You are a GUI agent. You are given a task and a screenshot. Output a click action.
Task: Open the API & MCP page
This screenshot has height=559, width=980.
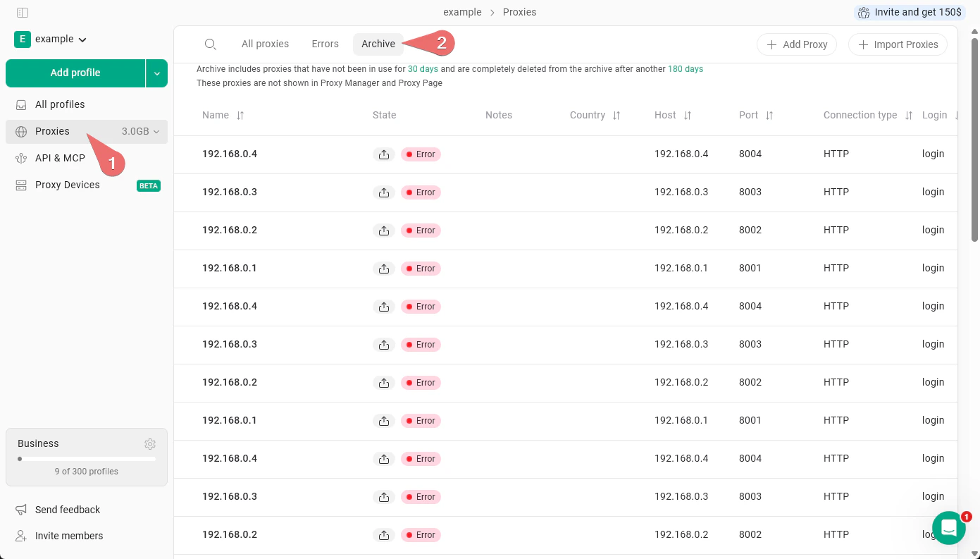tap(60, 158)
